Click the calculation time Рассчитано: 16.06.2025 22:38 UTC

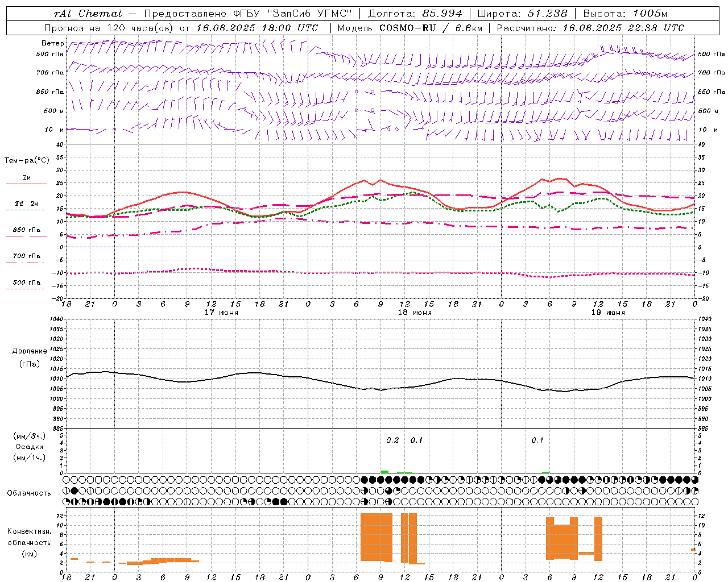(x=590, y=28)
